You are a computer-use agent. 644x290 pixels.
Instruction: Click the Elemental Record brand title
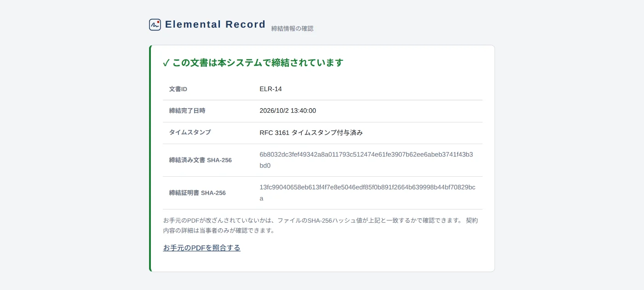[x=215, y=24]
